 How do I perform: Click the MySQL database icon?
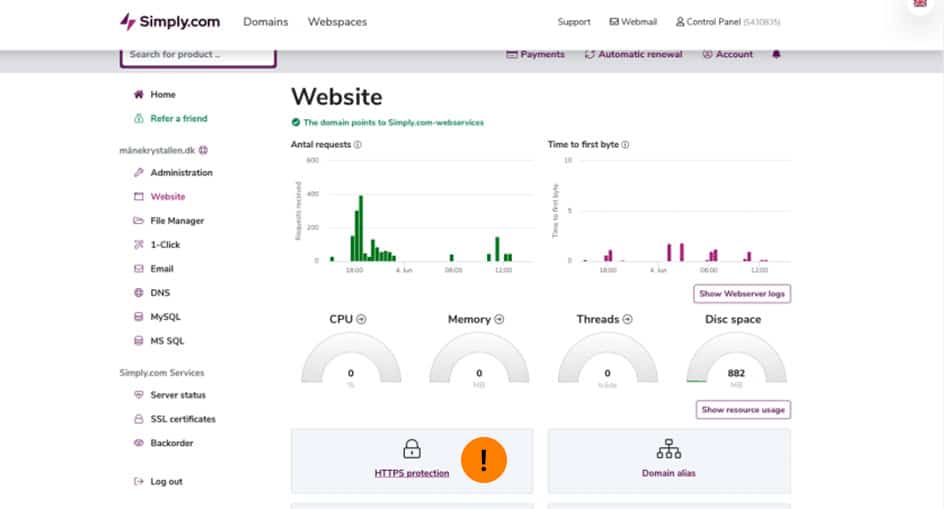click(138, 316)
